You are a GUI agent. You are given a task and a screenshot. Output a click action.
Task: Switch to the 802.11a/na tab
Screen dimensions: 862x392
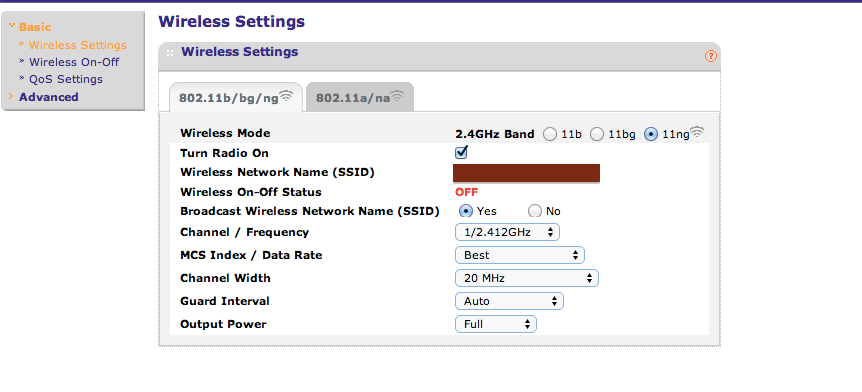(x=360, y=98)
